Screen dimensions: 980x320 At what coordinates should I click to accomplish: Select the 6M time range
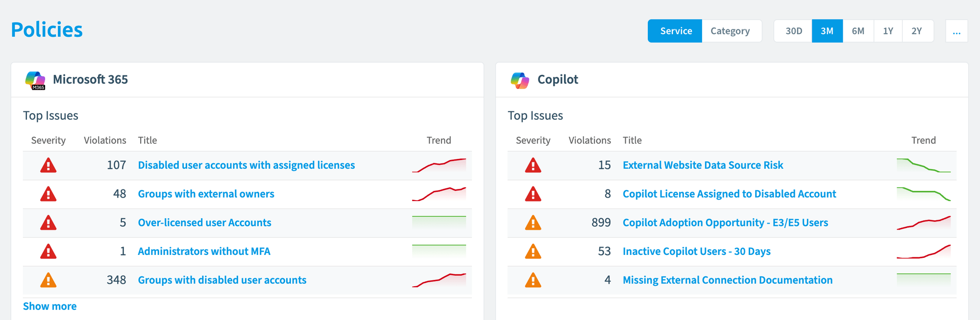click(858, 31)
